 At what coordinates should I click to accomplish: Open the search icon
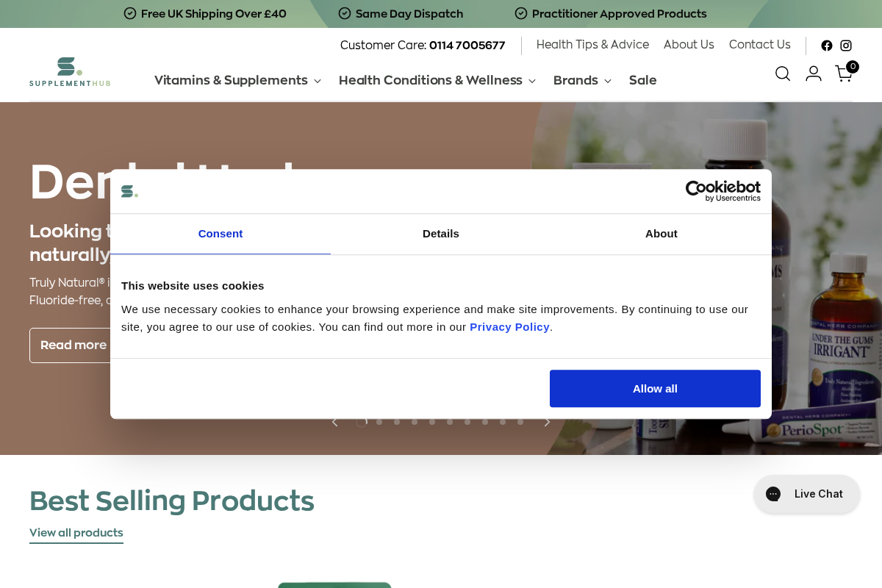pos(782,73)
